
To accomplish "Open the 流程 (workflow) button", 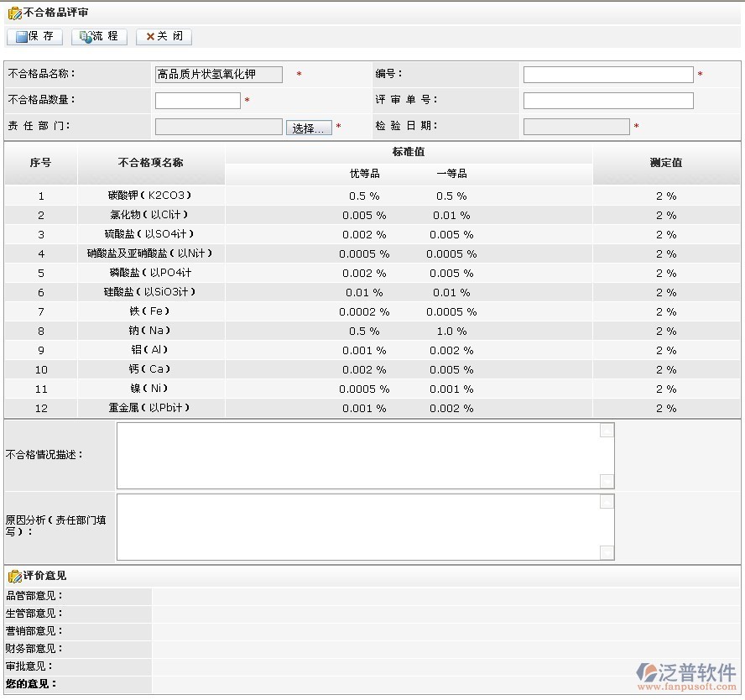I will [x=99, y=37].
